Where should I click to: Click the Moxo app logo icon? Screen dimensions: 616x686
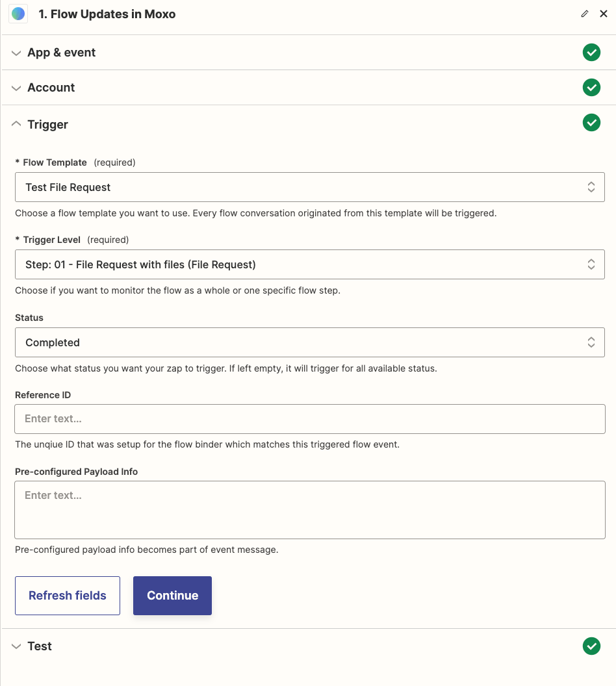(18, 14)
